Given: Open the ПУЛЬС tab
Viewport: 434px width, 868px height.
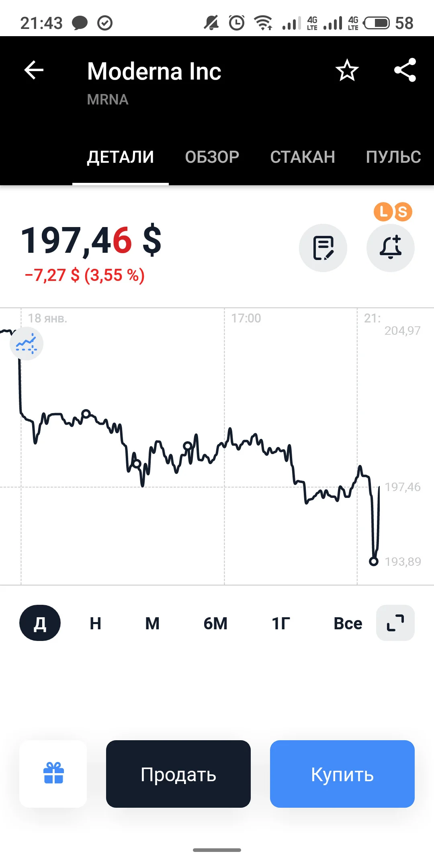Looking at the screenshot, I should pyautogui.click(x=393, y=157).
